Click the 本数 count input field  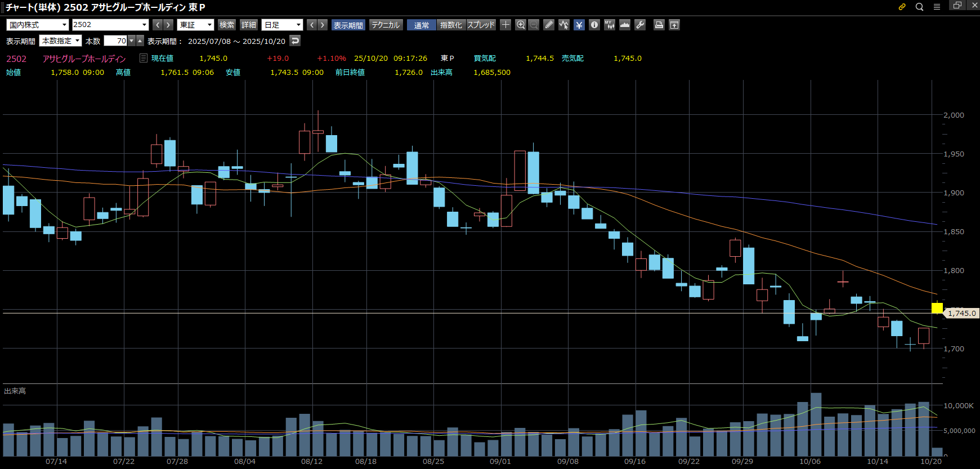tap(115, 41)
